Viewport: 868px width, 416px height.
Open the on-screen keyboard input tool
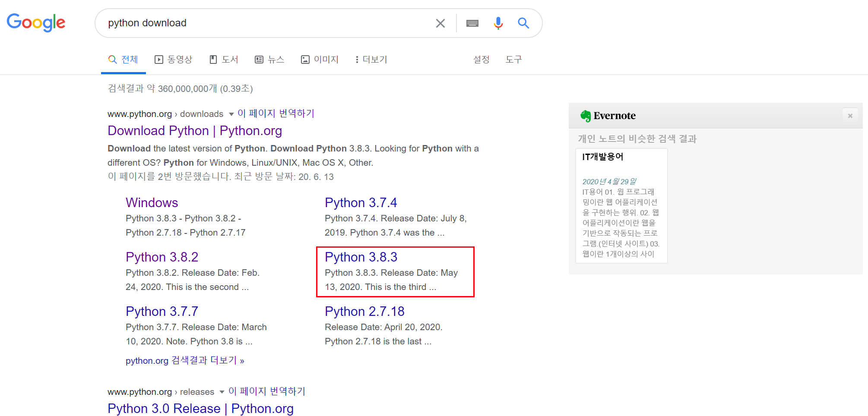pyautogui.click(x=472, y=23)
